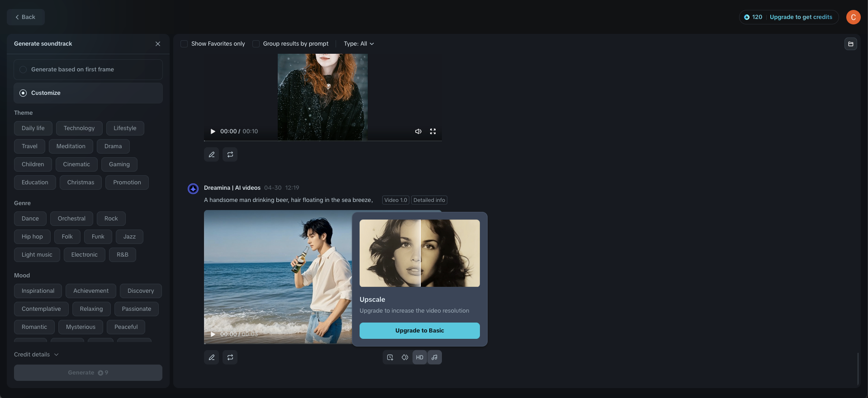Choose the Lifestyle theme tag
This screenshot has width=868, height=398.
pos(125,128)
